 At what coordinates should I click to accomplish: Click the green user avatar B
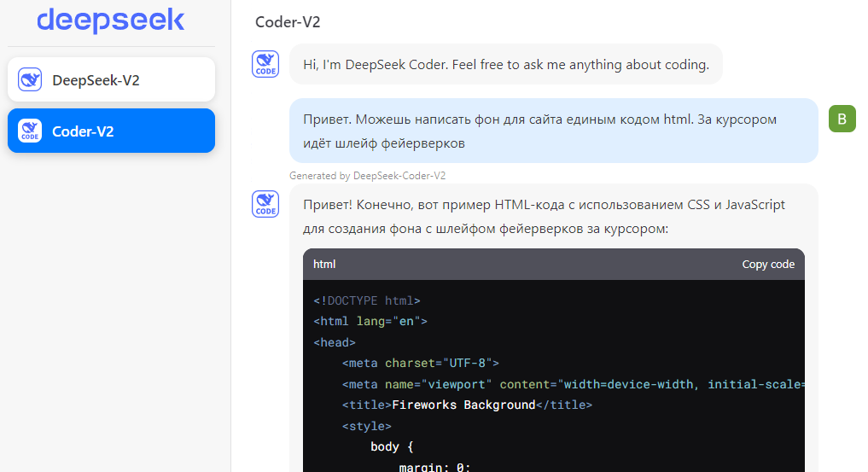842,119
